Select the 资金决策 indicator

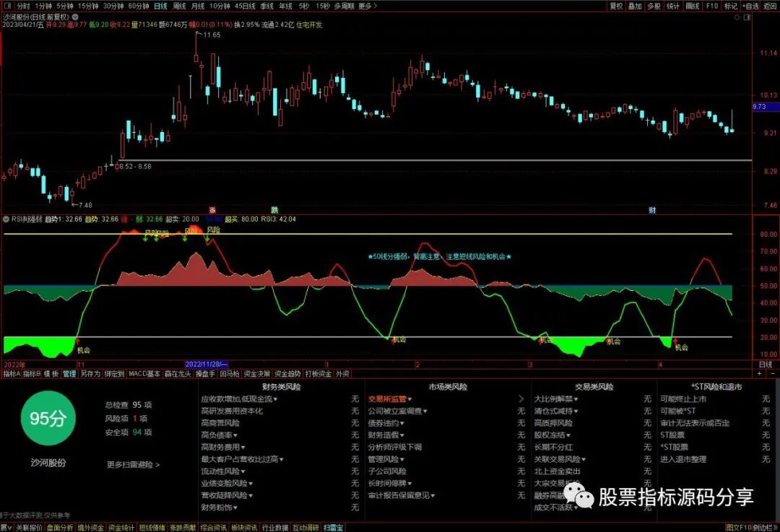256,373
